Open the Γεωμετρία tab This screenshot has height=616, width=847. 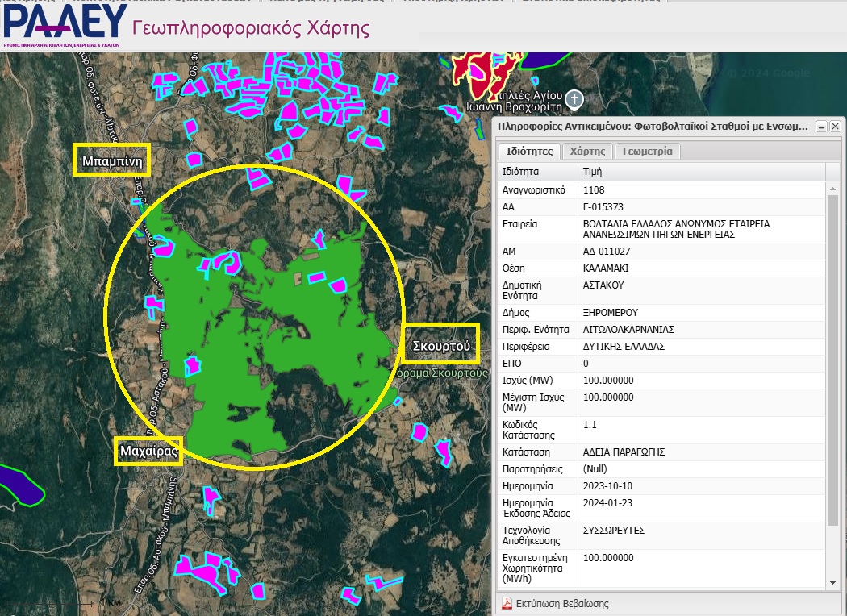(x=647, y=152)
